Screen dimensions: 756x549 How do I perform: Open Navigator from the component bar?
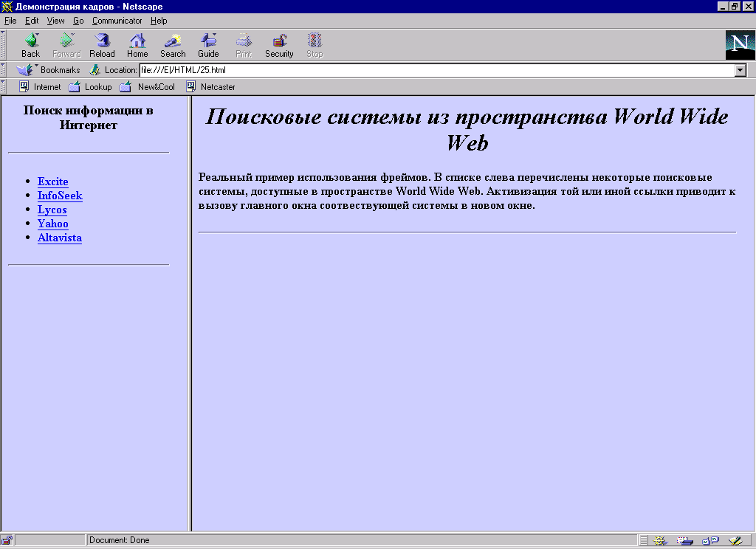660,541
